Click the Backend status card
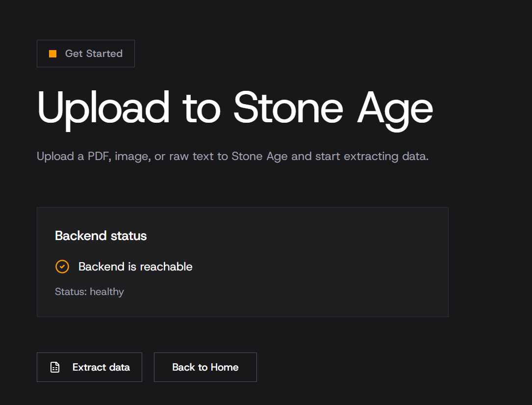Viewport: 532px width, 405px height. (242, 262)
